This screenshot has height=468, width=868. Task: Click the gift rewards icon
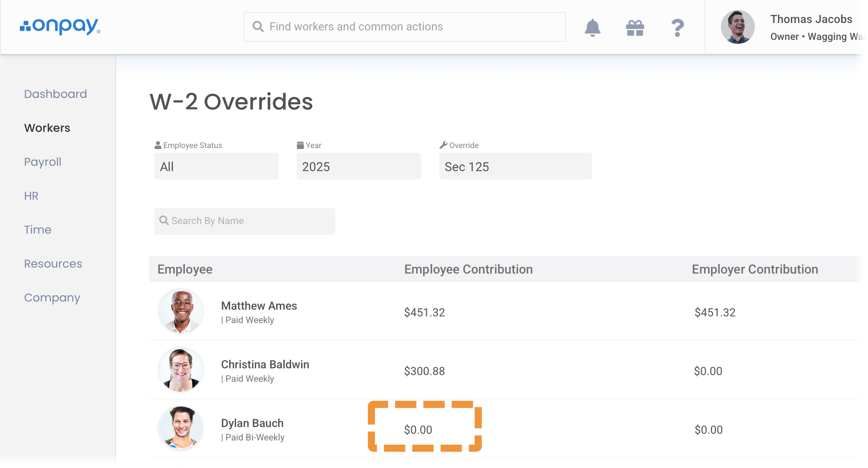(x=635, y=28)
